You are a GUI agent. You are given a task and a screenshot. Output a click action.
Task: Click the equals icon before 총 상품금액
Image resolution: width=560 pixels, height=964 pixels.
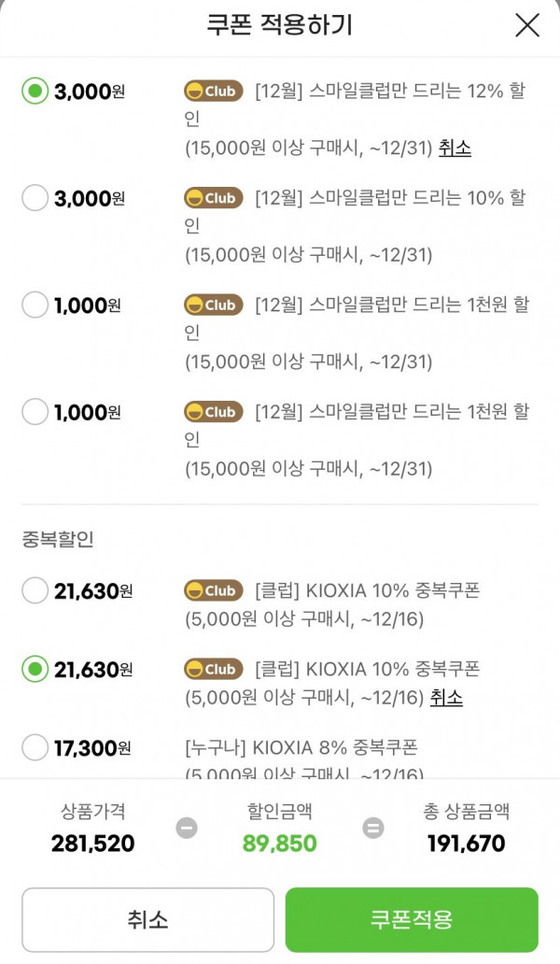[372, 828]
